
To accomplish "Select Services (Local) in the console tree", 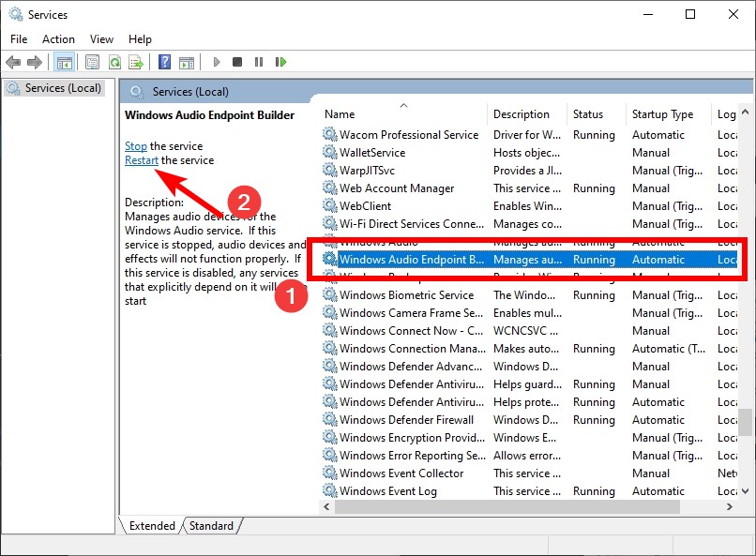I will point(54,88).
